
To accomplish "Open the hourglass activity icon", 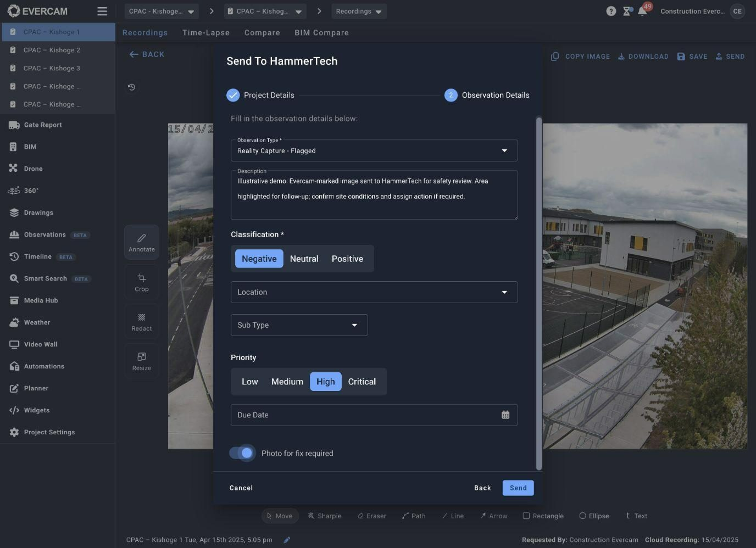I will (627, 11).
